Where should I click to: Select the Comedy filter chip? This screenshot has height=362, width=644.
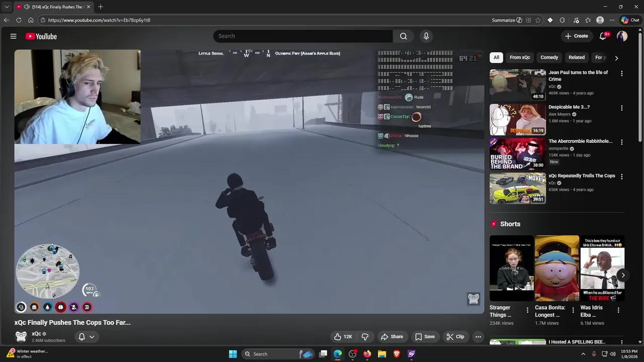[x=549, y=57]
